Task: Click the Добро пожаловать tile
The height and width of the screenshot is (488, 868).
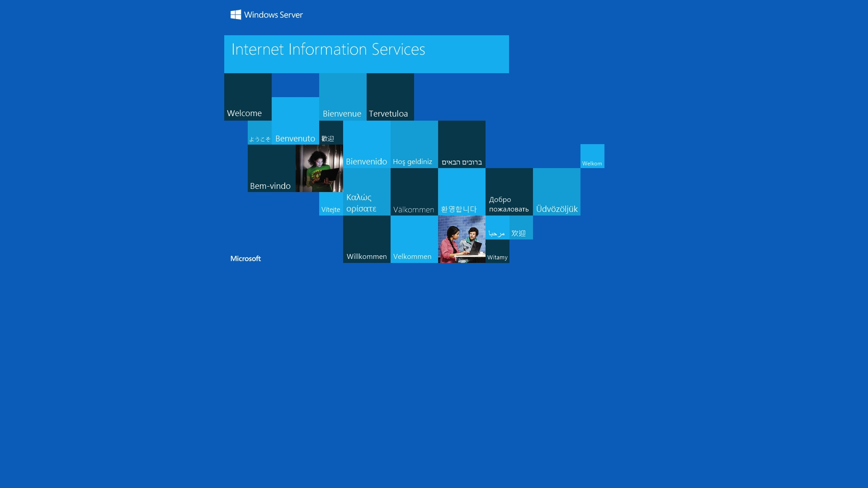Action: click(509, 192)
